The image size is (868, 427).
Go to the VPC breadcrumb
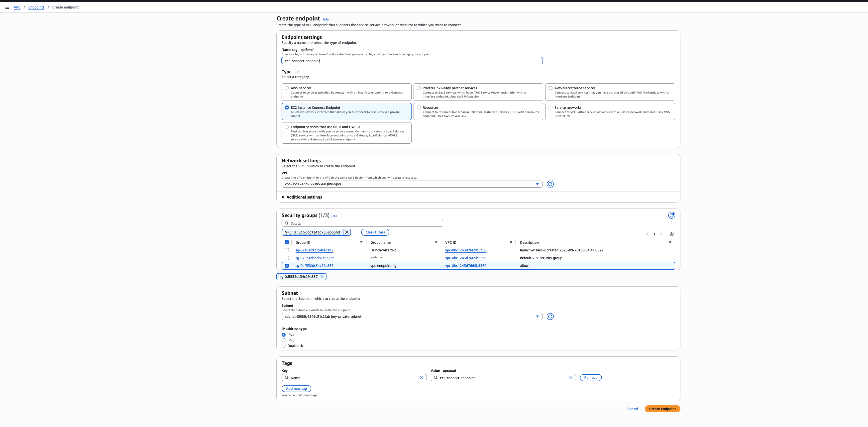pos(17,7)
